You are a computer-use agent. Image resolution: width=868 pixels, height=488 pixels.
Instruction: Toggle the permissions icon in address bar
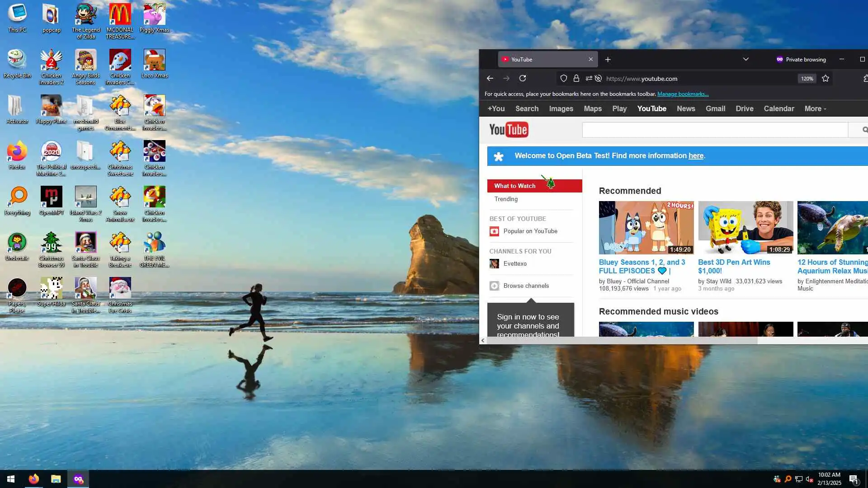click(x=589, y=78)
